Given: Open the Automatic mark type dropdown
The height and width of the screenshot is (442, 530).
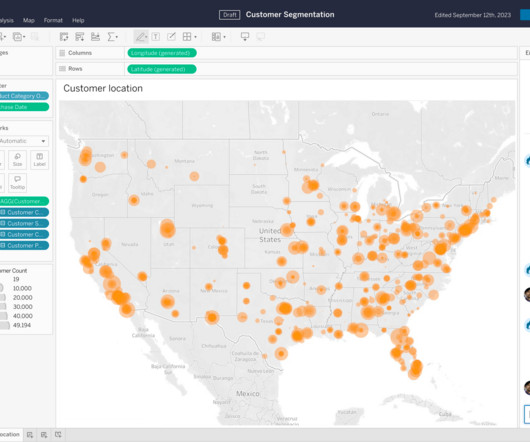Looking at the screenshot, I should click(24, 141).
